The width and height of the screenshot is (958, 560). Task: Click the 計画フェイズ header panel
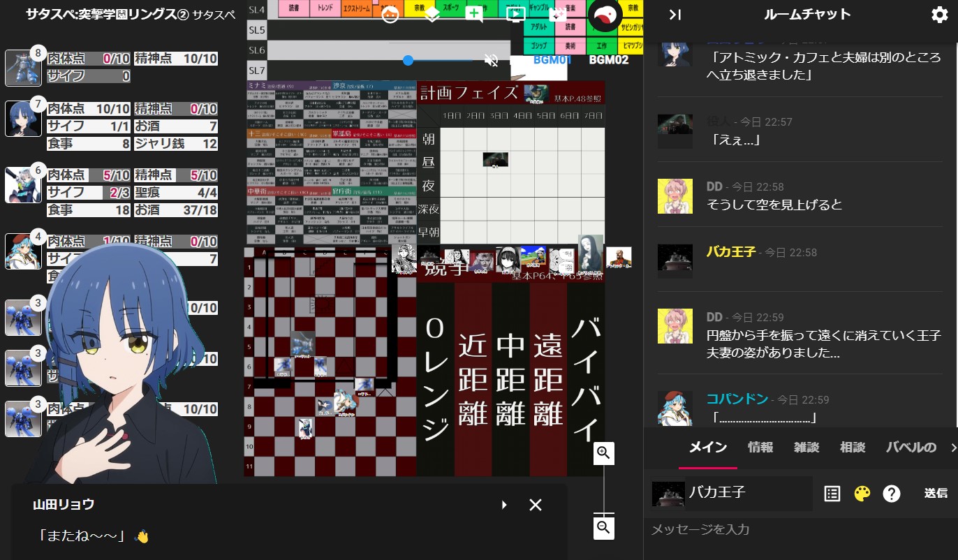[x=511, y=94]
